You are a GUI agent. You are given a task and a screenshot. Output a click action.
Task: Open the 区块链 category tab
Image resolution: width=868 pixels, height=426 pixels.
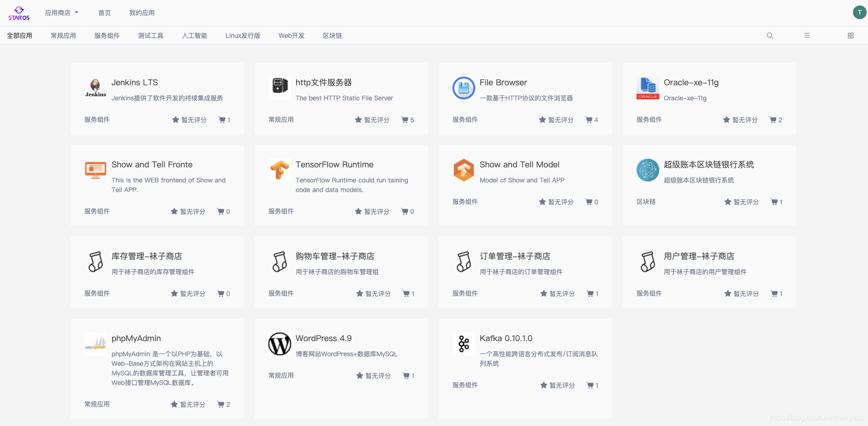pyautogui.click(x=332, y=35)
